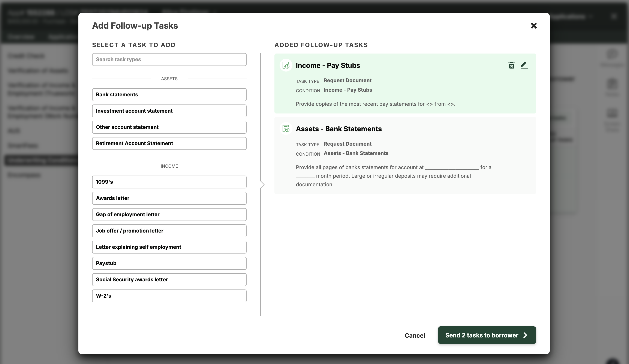629x364 pixels.
Task: Click the Pay Stubs document request icon
Action: [x=286, y=65]
